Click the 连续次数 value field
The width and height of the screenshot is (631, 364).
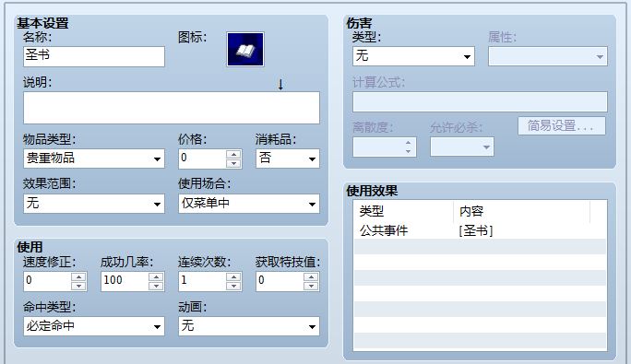point(202,281)
